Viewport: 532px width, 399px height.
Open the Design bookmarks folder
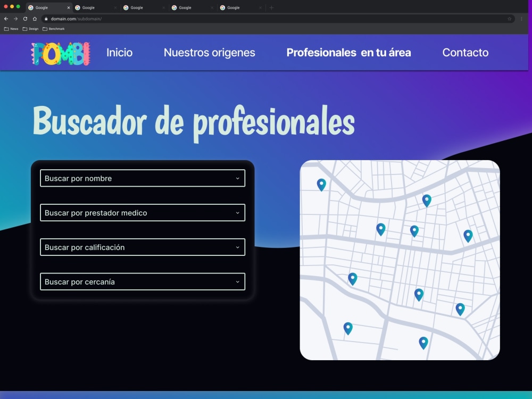coord(30,29)
